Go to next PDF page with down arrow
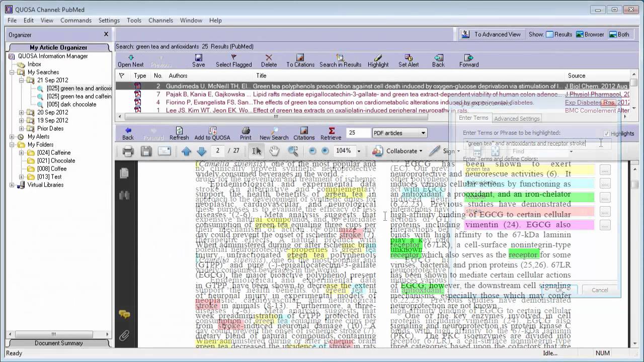 202,151
